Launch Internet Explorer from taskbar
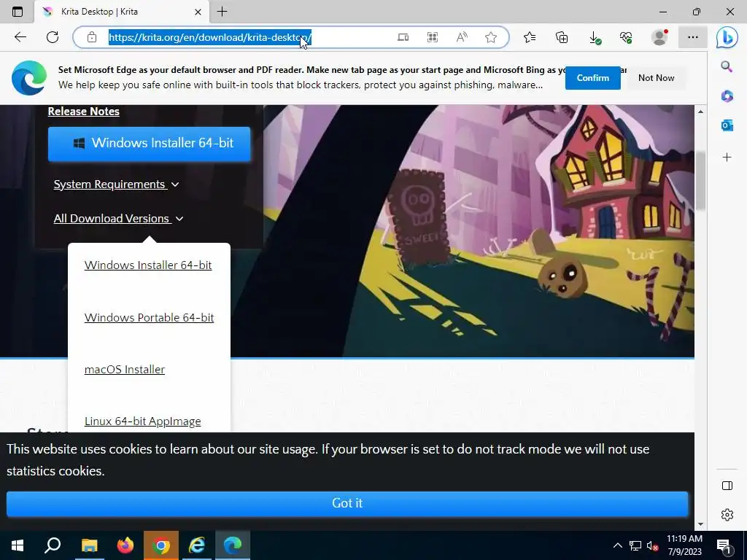 [x=197, y=545]
